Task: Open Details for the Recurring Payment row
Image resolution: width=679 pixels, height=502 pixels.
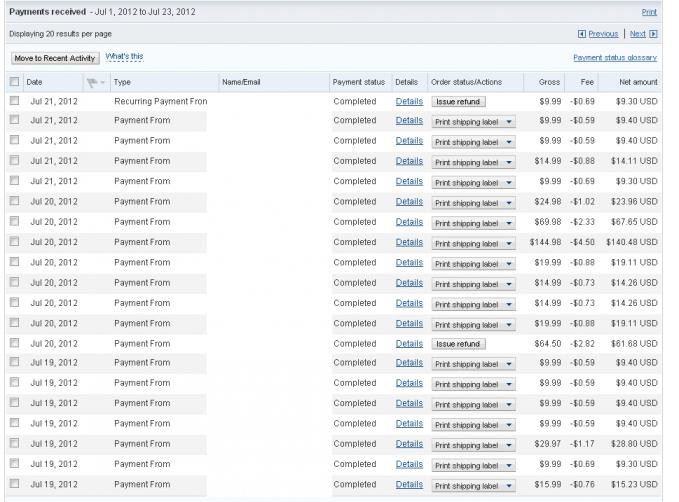Action: pyautogui.click(x=409, y=101)
